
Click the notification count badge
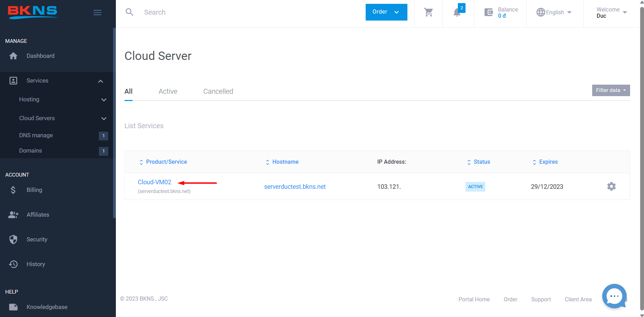(x=462, y=8)
